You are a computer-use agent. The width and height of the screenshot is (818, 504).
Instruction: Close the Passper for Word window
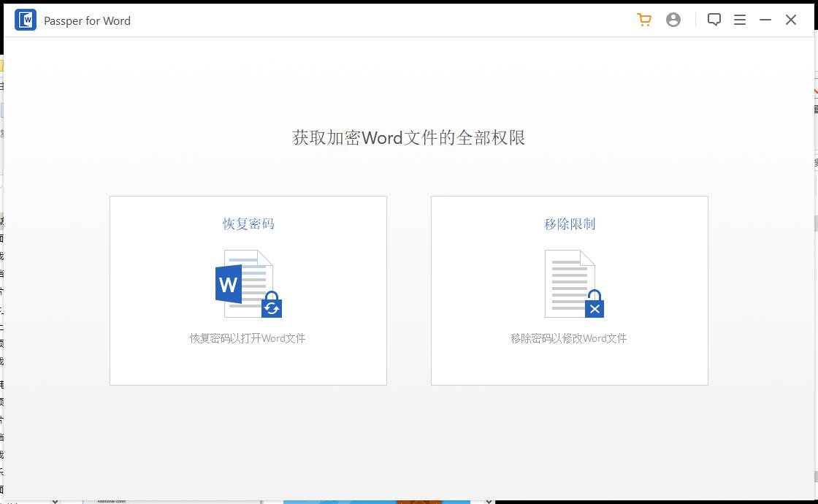pyautogui.click(x=791, y=20)
